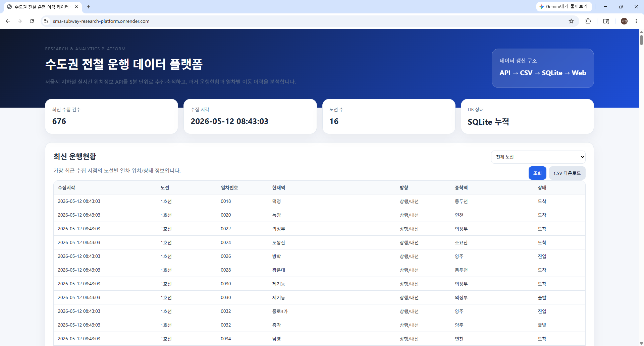This screenshot has height=346, width=644.
Task: Click the 방학 current station cell
Action: (x=276, y=256)
